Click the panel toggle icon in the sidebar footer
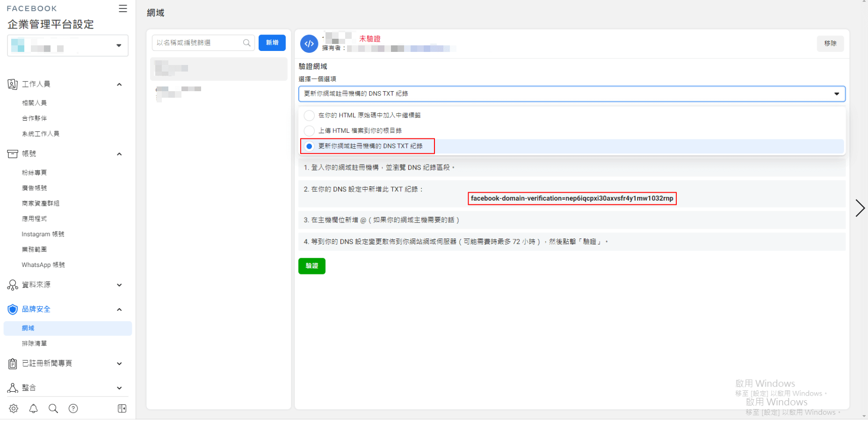The width and height of the screenshot is (868, 425). pos(122,409)
